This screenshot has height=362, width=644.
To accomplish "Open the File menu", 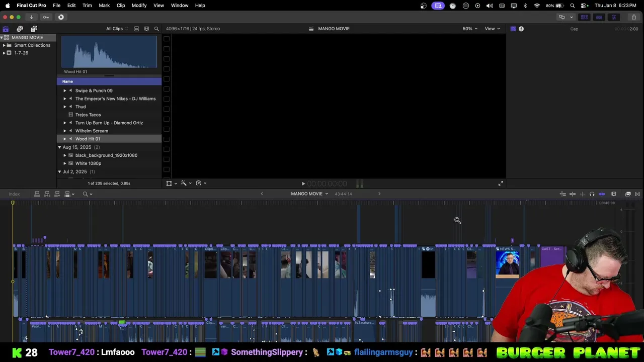I will [56, 6].
